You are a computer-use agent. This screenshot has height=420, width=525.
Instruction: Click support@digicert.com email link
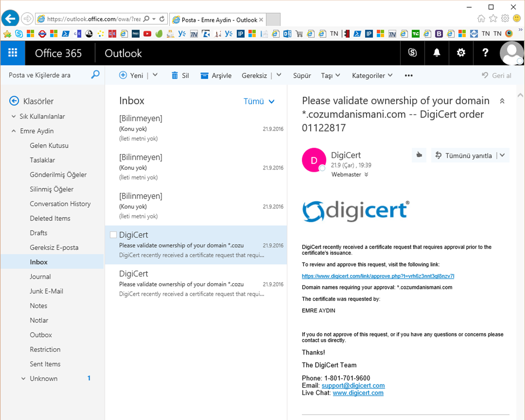pyautogui.click(x=353, y=385)
